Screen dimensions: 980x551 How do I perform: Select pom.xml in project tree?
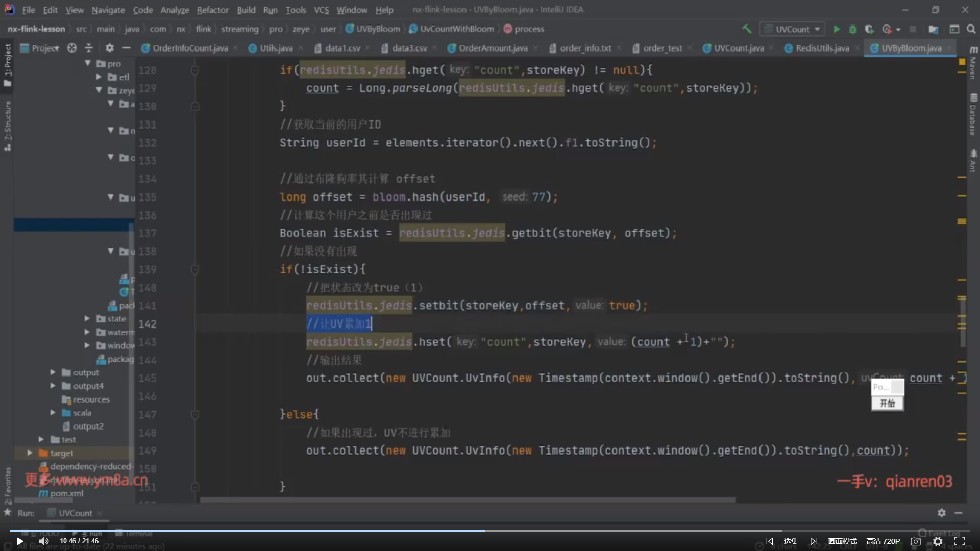pyautogui.click(x=66, y=493)
